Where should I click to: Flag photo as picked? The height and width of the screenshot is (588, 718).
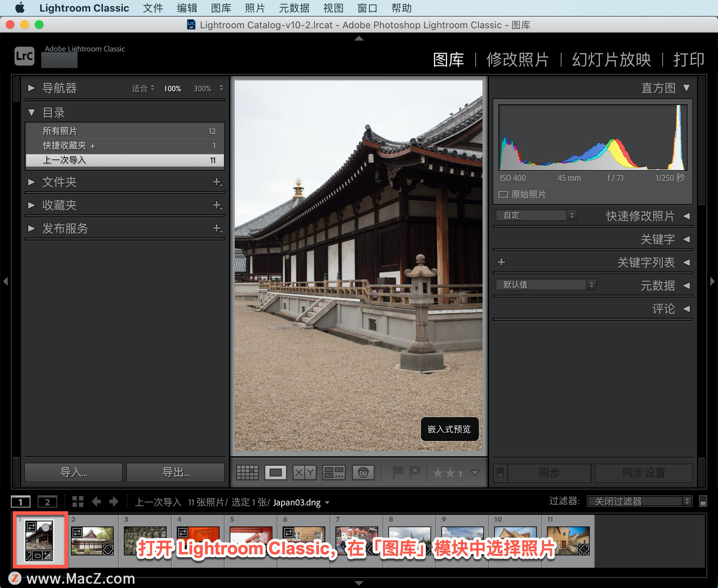point(398,472)
